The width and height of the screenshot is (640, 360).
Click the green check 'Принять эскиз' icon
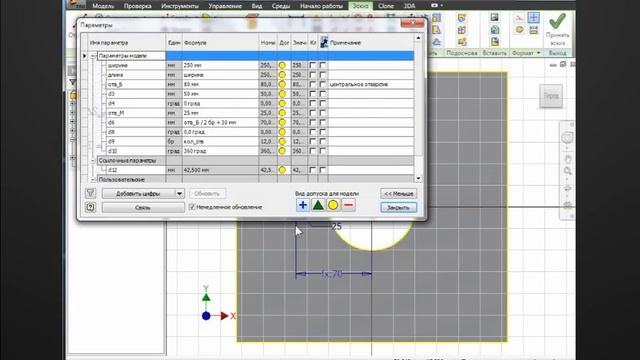[557, 21]
